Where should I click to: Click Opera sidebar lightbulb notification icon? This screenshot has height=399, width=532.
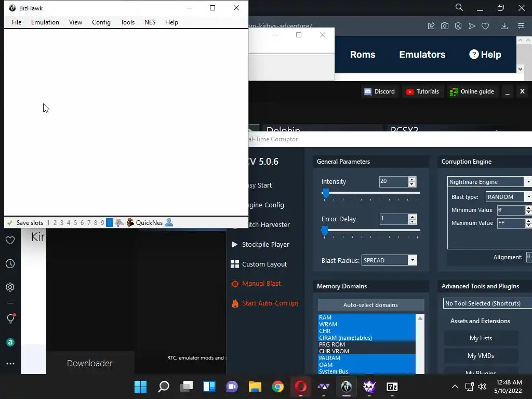click(x=10, y=318)
